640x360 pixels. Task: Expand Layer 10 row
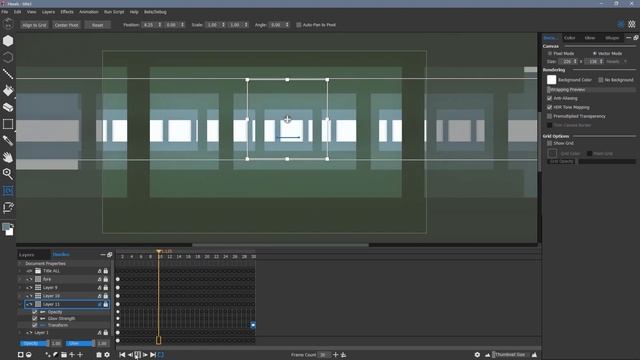tap(20, 296)
